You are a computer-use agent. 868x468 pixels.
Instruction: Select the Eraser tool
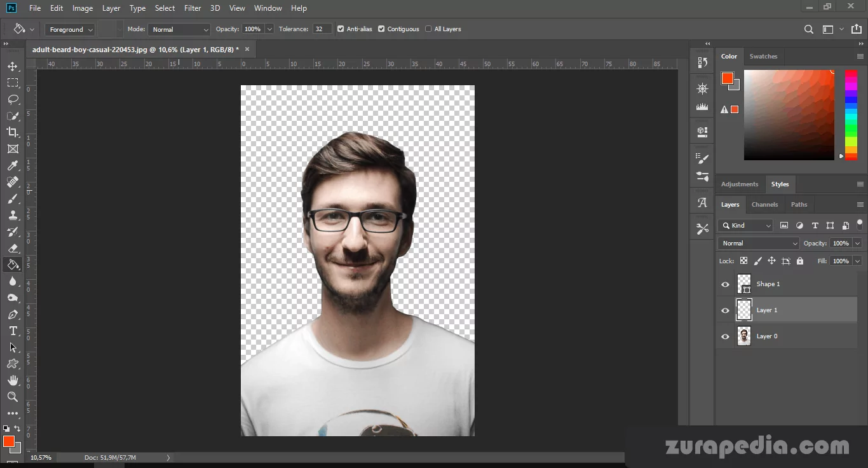13,249
